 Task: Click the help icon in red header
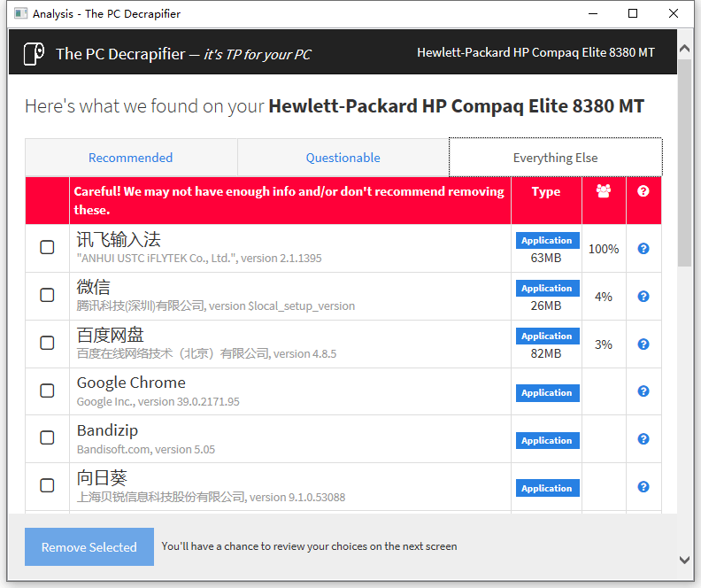643,191
